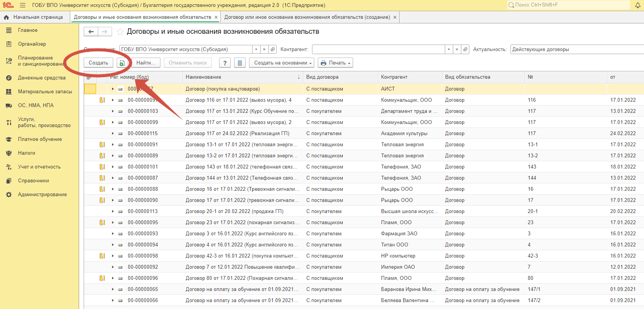Click the global search field

(x=569, y=5)
